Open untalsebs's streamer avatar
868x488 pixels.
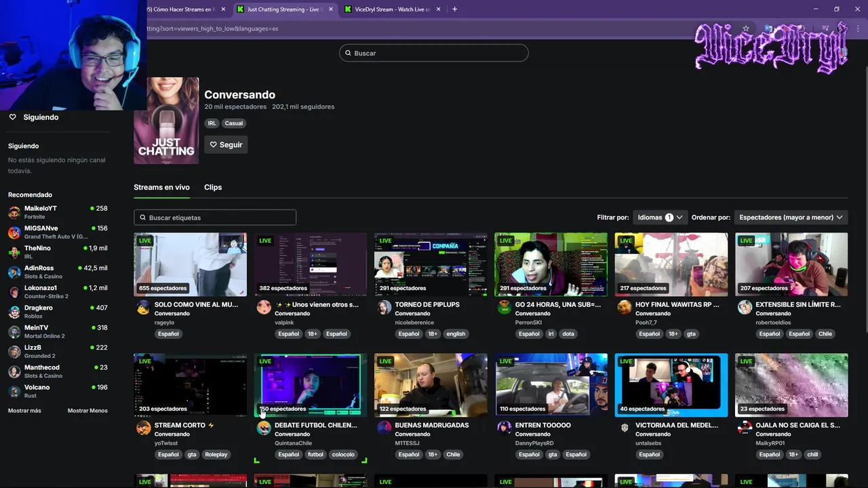[625, 428]
